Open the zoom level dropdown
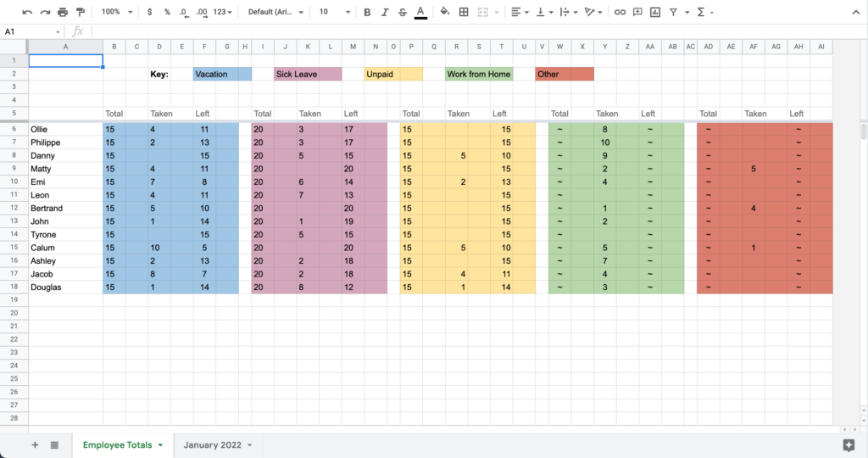Image resolution: width=868 pixels, height=458 pixels. coord(116,13)
